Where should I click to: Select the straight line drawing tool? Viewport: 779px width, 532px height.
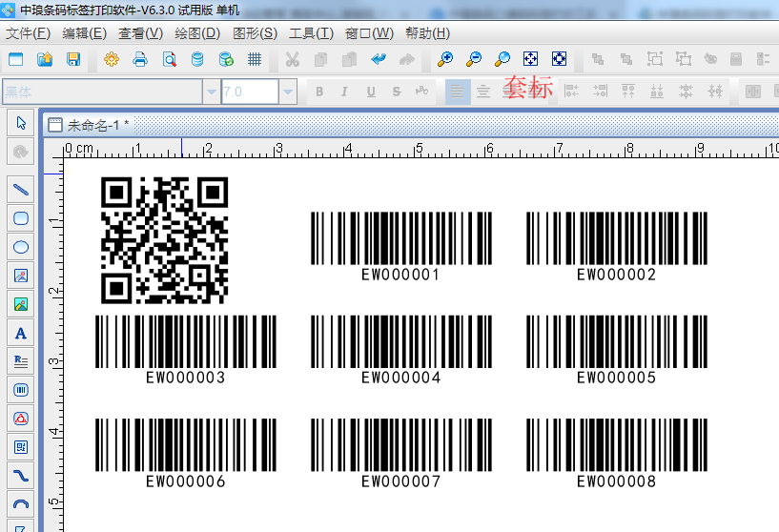point(20,190)
